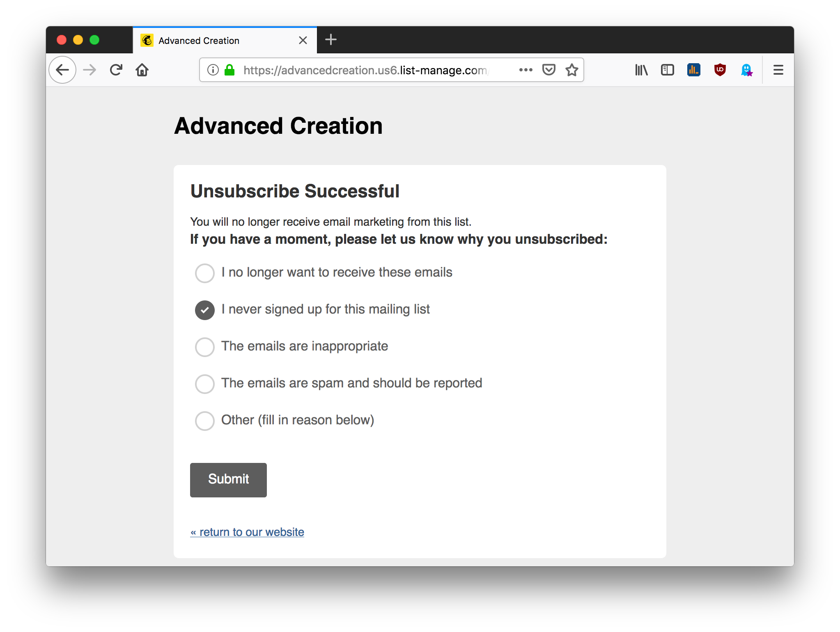Choose 'The emails are spam and should be reported'

[x=205, y=384]
